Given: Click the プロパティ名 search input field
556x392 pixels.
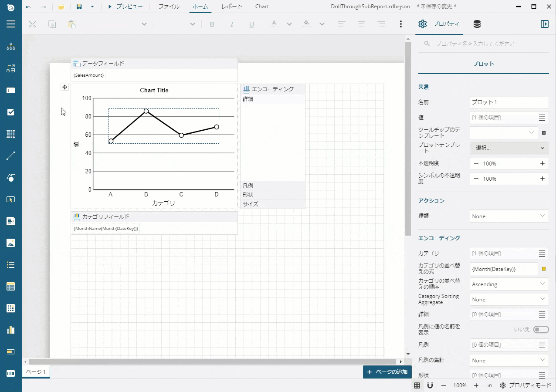Looking at the screenshot, I should 488,44.
